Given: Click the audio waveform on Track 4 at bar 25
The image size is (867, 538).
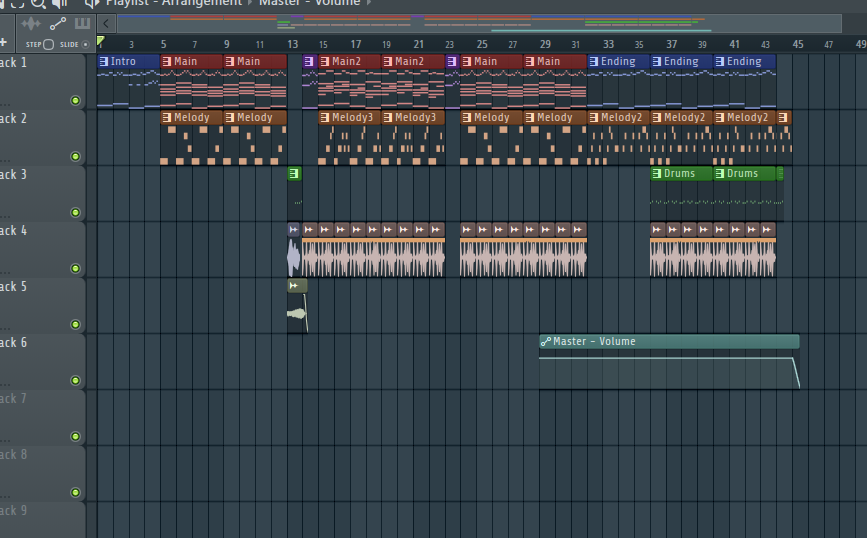Looking at the screenshot, I should point(523,259).
